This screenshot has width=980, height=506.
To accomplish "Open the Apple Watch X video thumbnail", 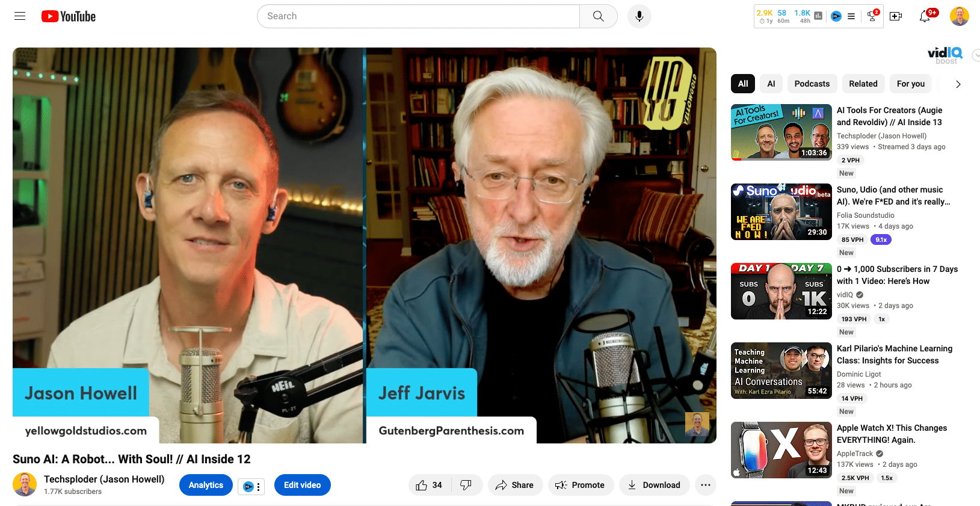I will click(781, 449).
